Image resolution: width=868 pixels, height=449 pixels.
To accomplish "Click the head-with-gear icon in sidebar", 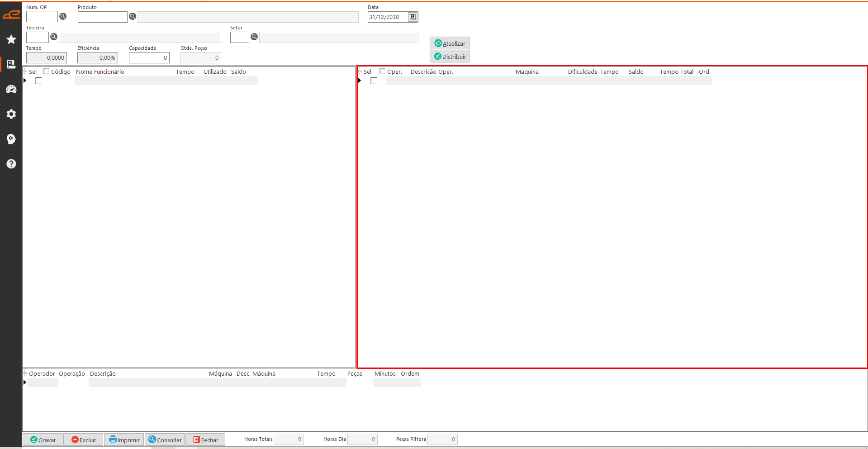I will point(11,139).
